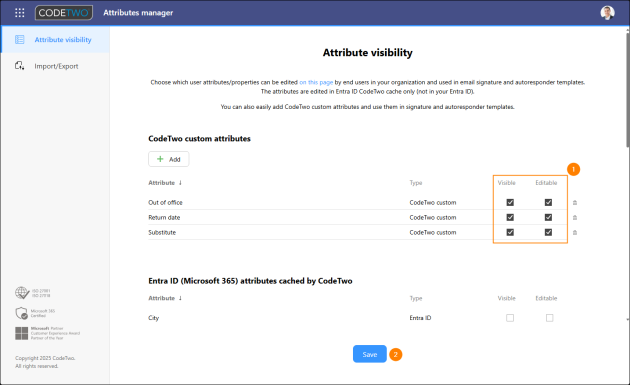630x385 pixels.
Task: Click the Add custom attribute button
Action: point(169,159)
